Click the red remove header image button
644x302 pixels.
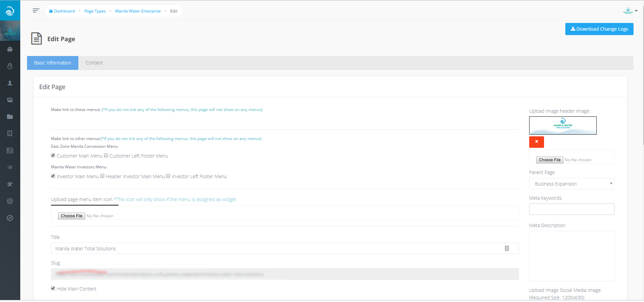pyautogui.click(x=536, y=142)
